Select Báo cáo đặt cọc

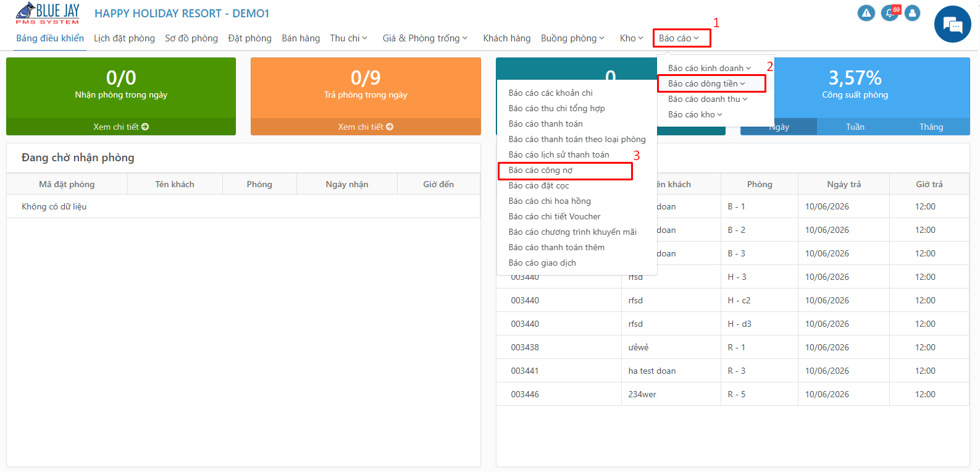click(x=539, y=185)
